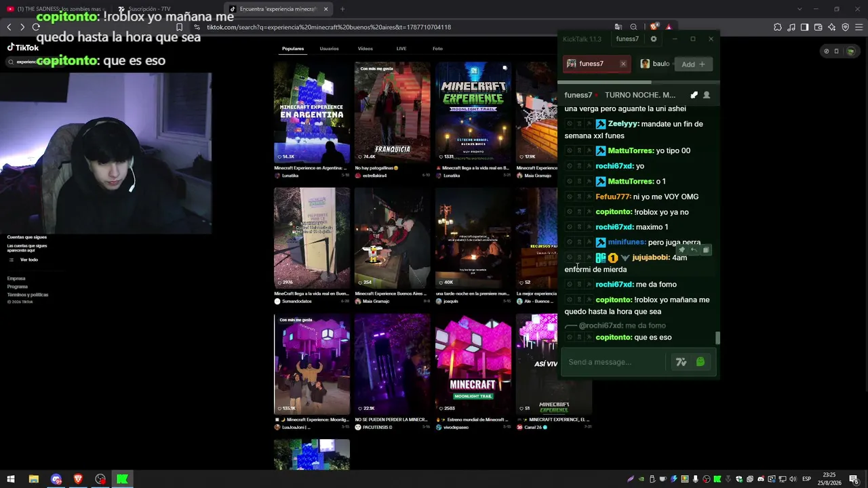Click the tiktok.com address bar URL

pos(329,27)
